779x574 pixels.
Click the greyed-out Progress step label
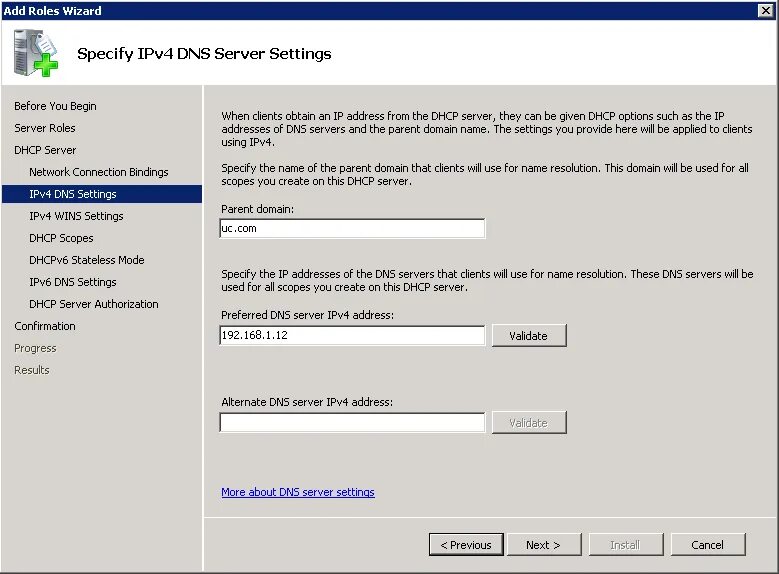(x=35, y=348)
